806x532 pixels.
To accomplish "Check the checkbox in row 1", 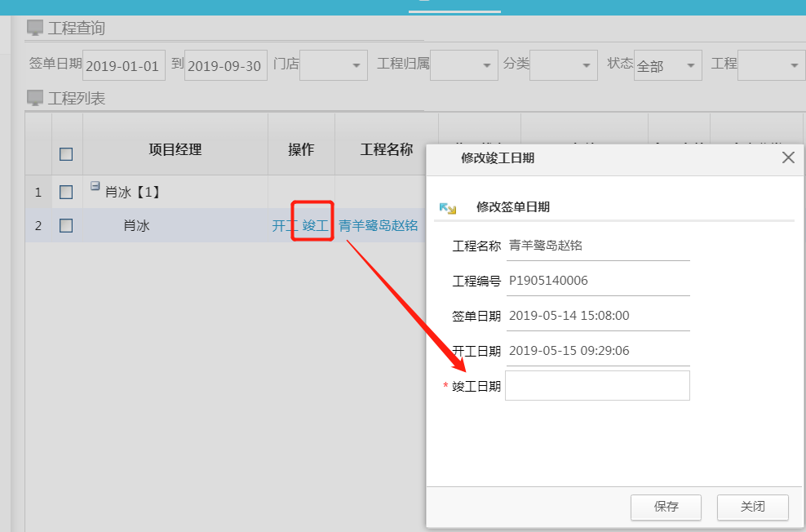I will pos(66,193).
